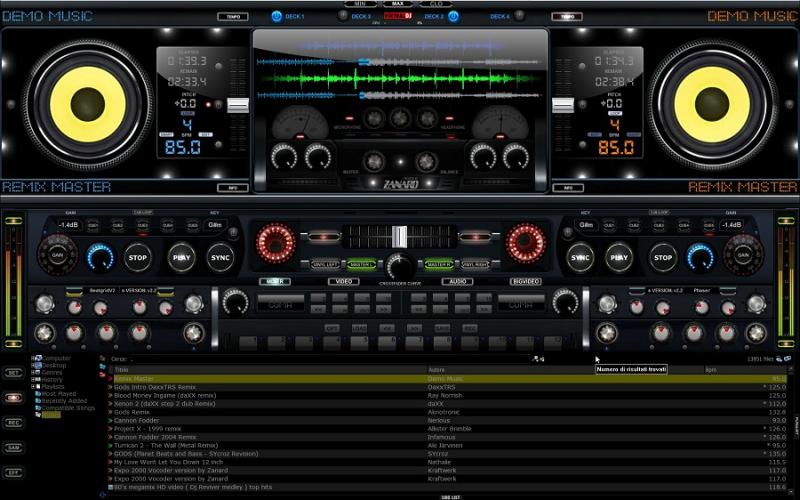The height and width of the screenshot is (500, 800).
Task: Click the left deck GAIN knob
Action: pyautogui.click(x=56, y=256)
